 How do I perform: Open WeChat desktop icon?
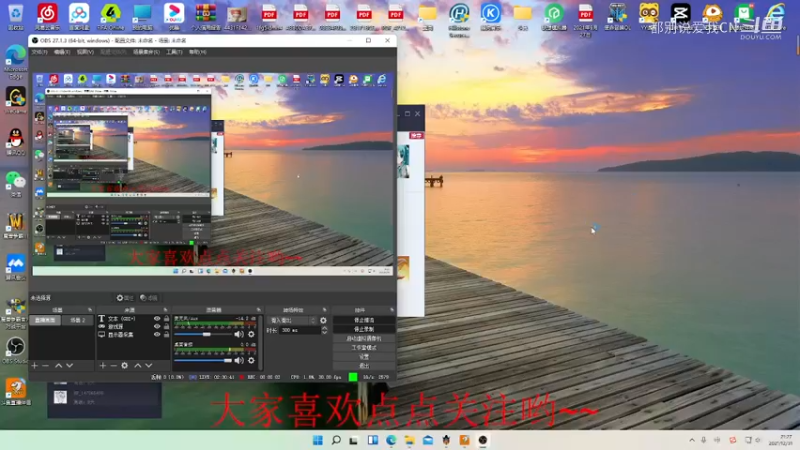(16, 184)
